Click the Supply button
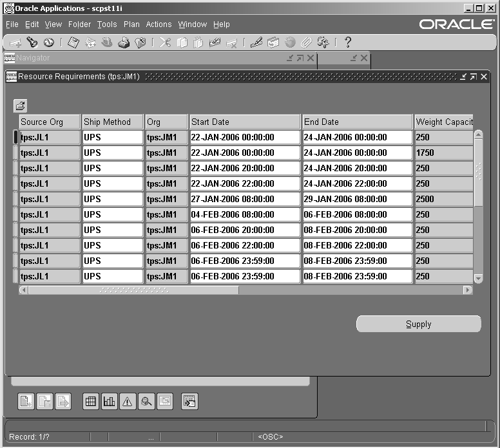500x448 pixels. coord(419,324)
